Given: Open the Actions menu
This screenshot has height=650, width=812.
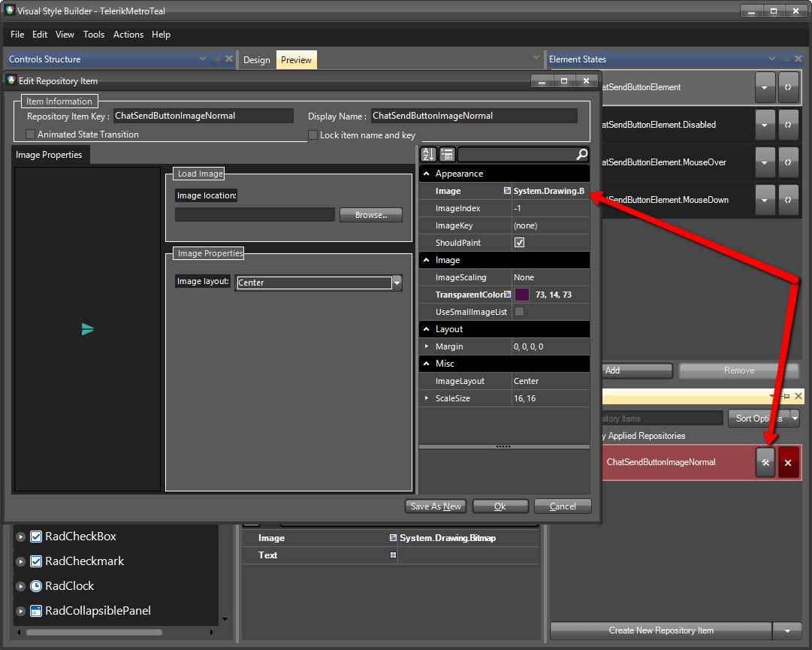Looking at the screenshot, I should point(128,35).
